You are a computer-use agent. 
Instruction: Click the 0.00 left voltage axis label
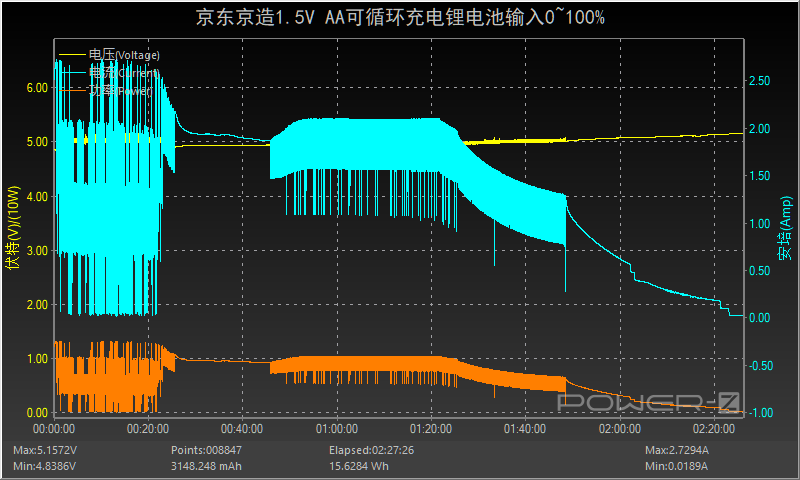pos(37,413)
